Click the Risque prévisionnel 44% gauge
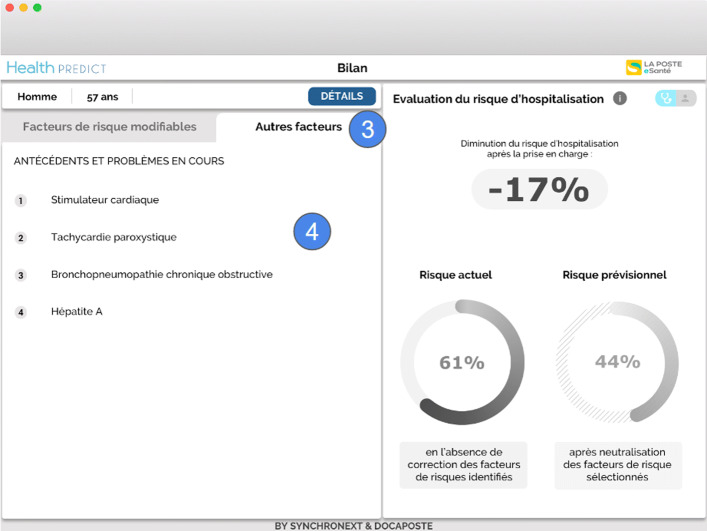 pos(617,362)
